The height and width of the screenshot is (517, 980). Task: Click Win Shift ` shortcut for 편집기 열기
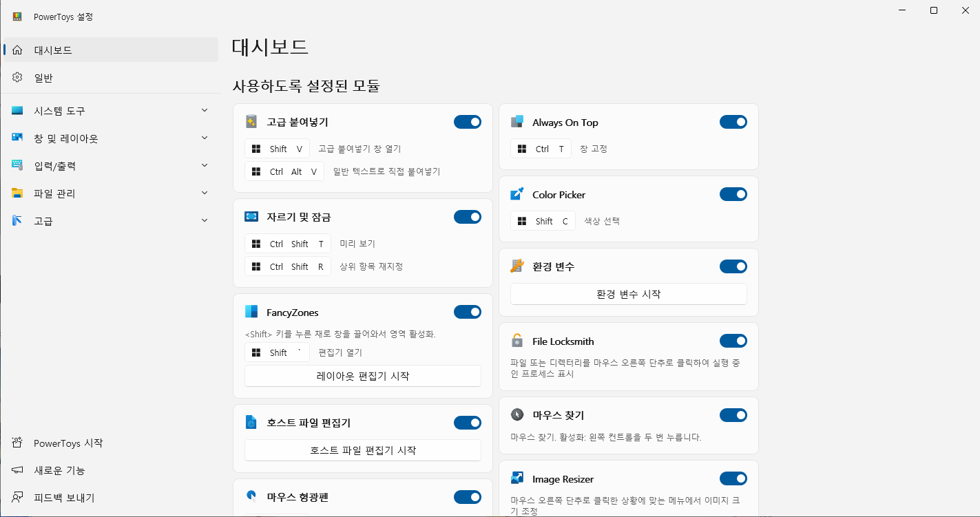277,352
